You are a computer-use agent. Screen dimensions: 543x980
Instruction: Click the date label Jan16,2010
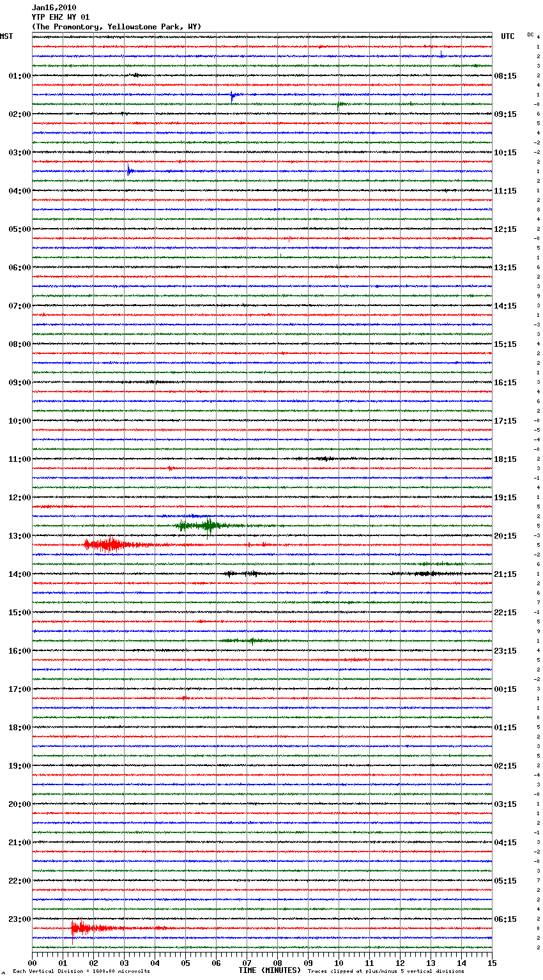coord(54,8)
